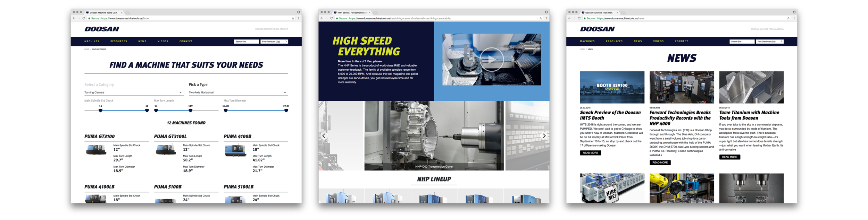Open News menu in finder window

tap(142, 41)
